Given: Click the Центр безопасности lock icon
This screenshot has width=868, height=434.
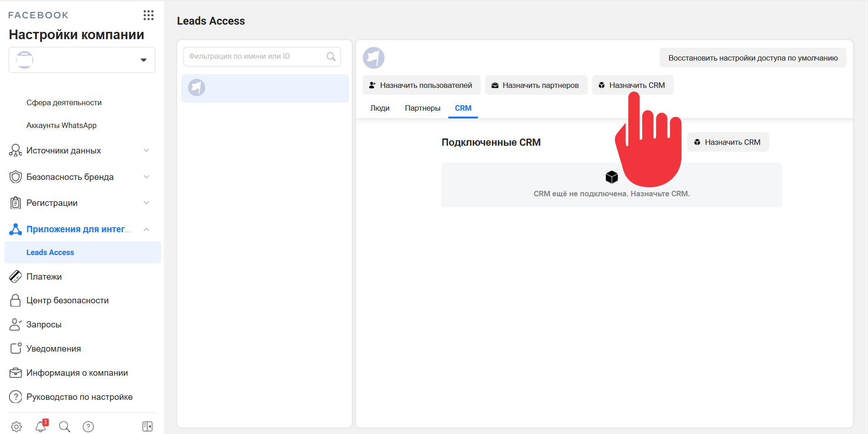Looking at the screenshot, I should click(x=15, y=300).
